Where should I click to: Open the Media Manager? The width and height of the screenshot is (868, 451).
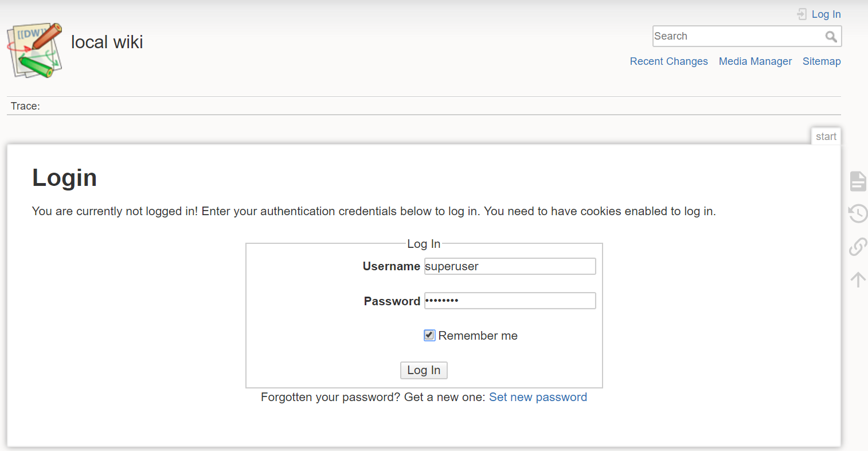click(x=755, y=61)
